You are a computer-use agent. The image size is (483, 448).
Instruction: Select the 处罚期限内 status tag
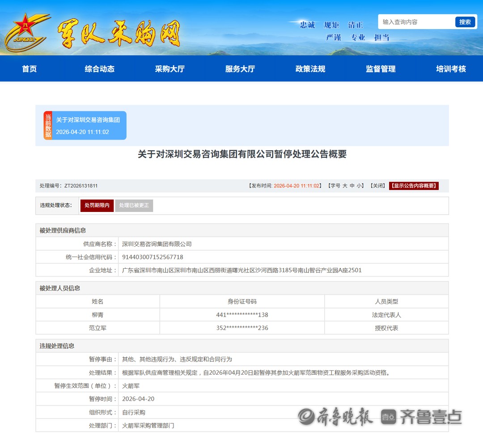(x=97, y=206)
